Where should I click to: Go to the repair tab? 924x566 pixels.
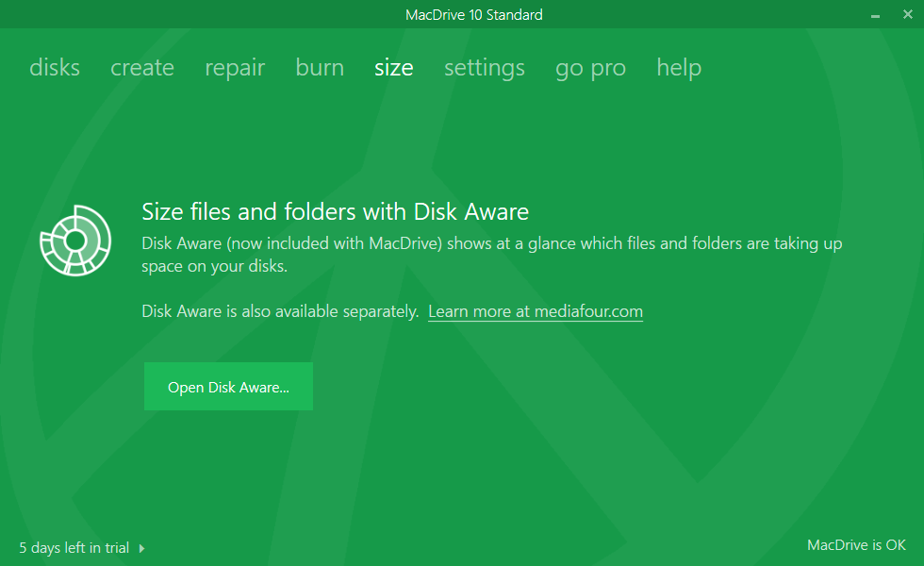point(235,68)
